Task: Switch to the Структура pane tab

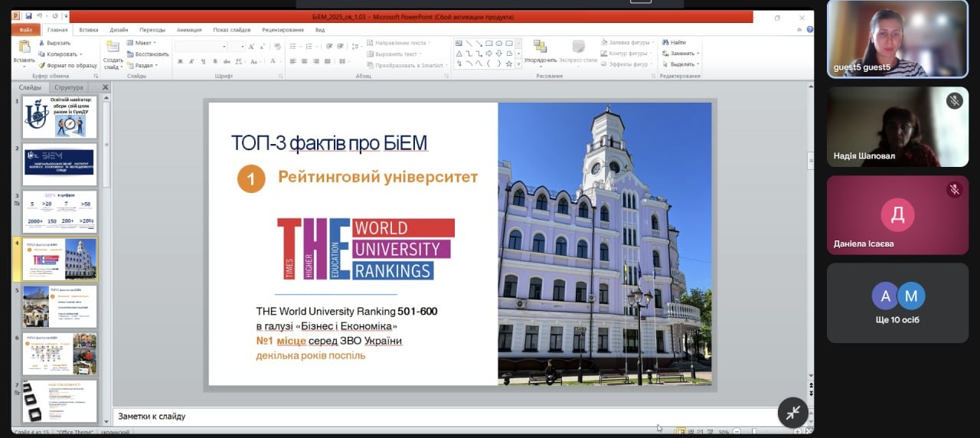Action: click(69, 87)
